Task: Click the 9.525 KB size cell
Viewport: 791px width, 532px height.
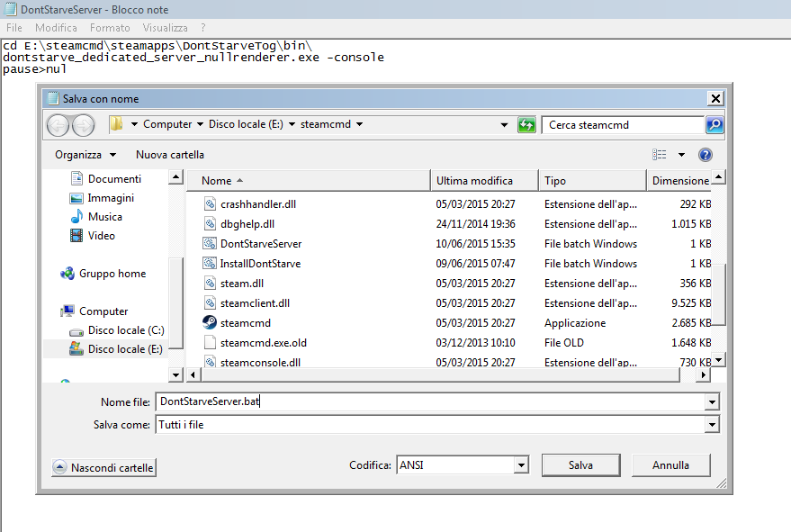Action: pos(690,302)
